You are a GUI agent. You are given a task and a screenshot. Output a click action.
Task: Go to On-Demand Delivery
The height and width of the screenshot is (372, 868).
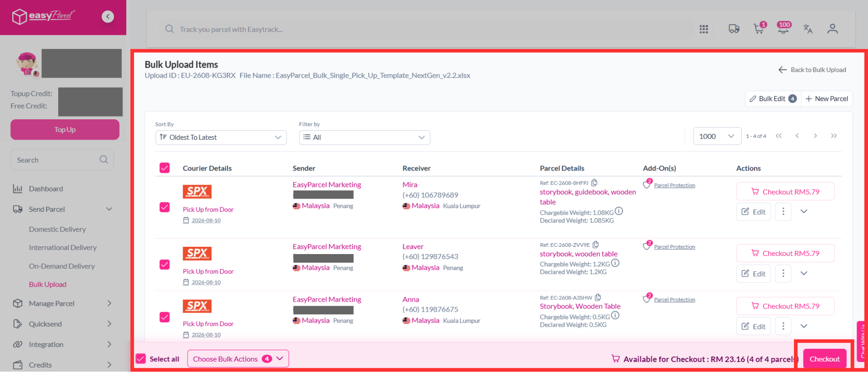62,266
